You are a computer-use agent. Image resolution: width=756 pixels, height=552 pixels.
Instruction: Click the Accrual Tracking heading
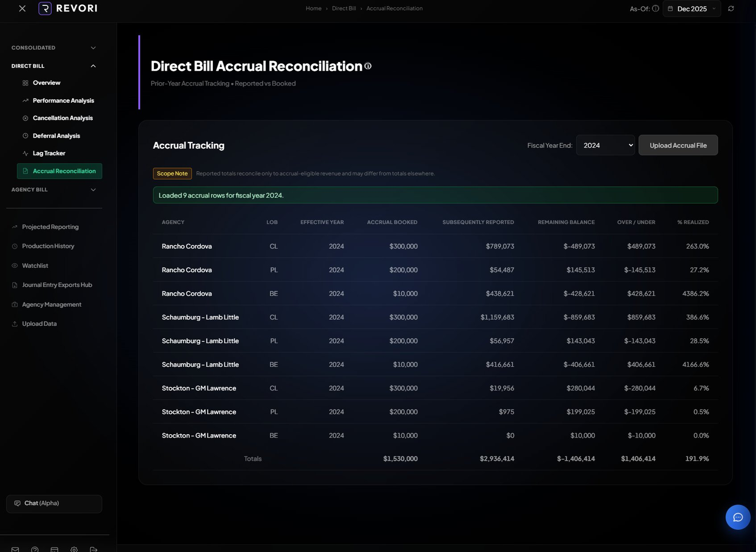click(188, 146)
